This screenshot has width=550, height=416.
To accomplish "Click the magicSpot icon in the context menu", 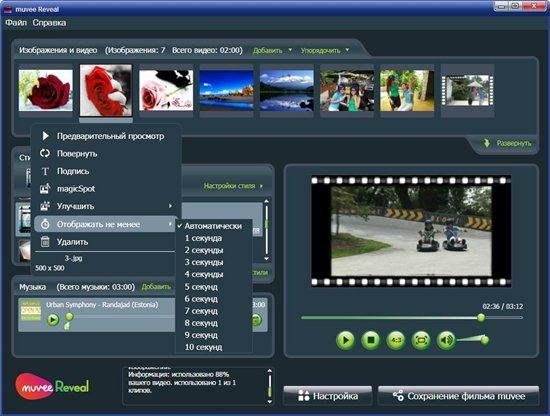I will coord(45,188).
